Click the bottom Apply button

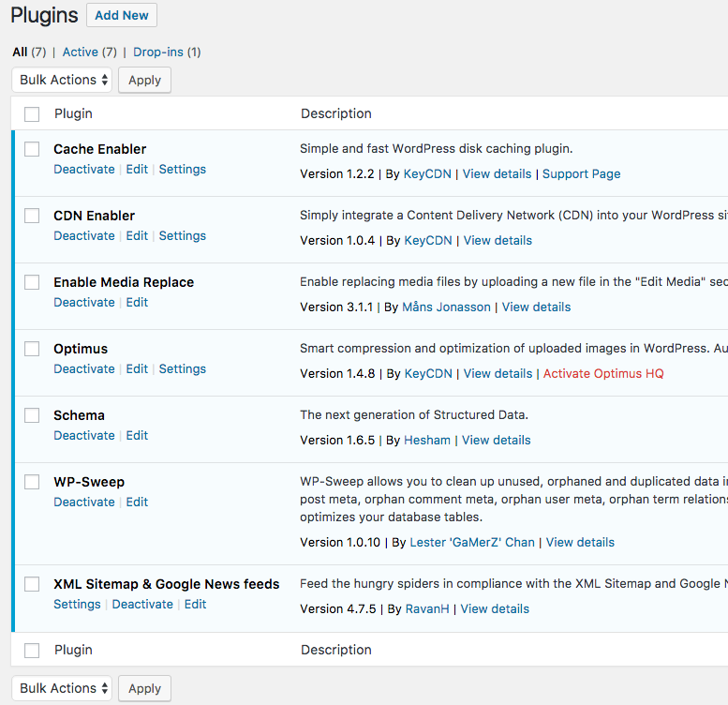(x=145, y=688)
